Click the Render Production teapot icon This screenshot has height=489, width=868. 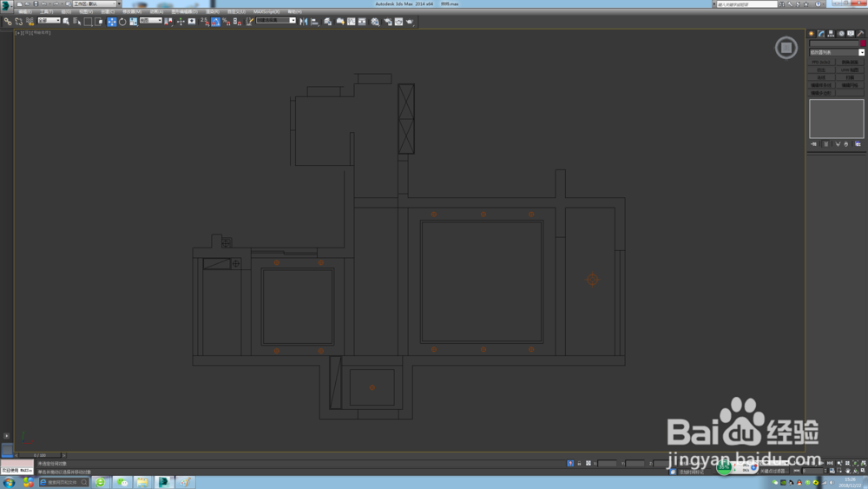pos(411,22)
